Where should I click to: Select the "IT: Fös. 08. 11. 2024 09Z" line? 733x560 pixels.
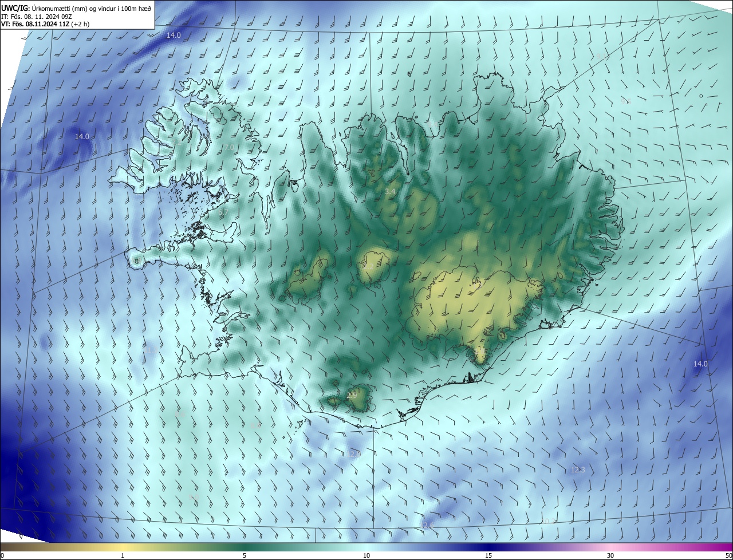pos(36,17)
